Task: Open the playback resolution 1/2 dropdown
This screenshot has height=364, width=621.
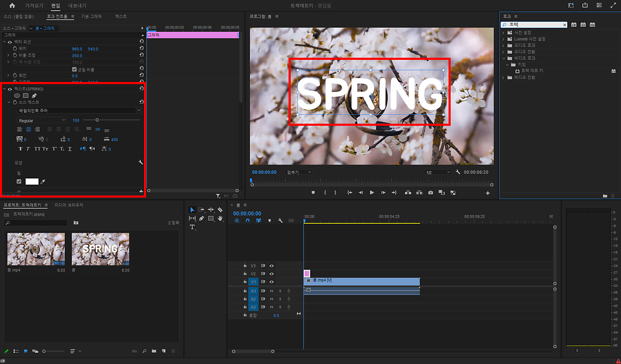Action: click(437, 172)
